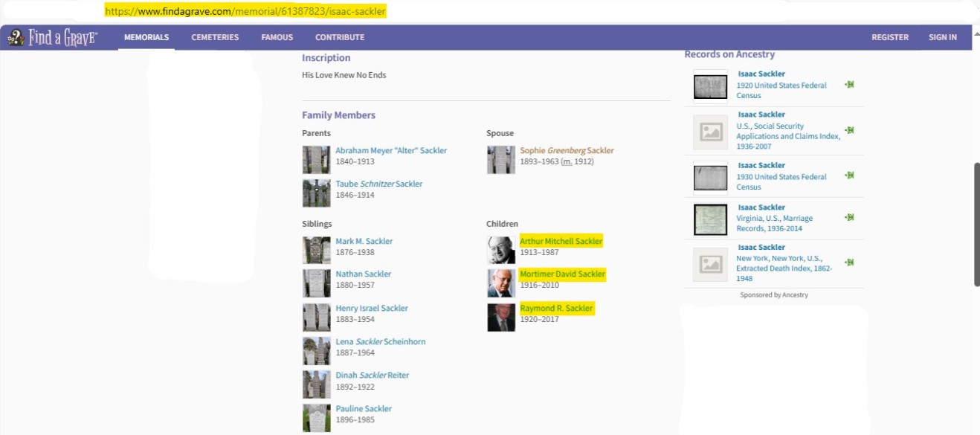Open the Memorials menu tab
980x435 pixels.
tap(146, 37)
